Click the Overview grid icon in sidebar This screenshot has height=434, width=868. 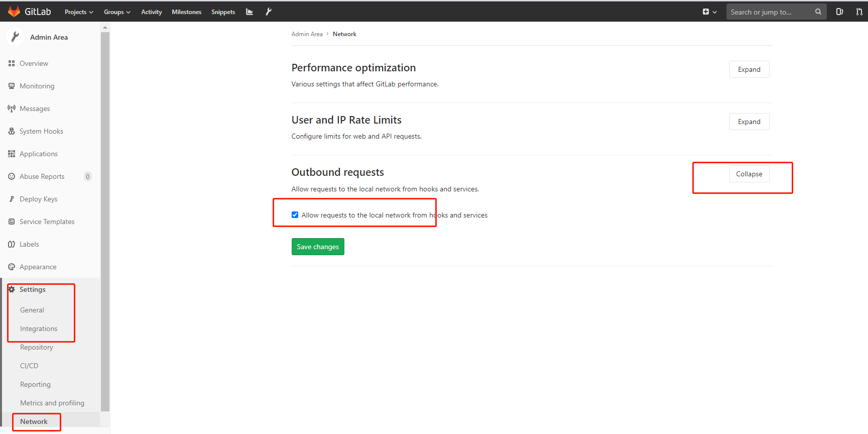tap(12, 63)
